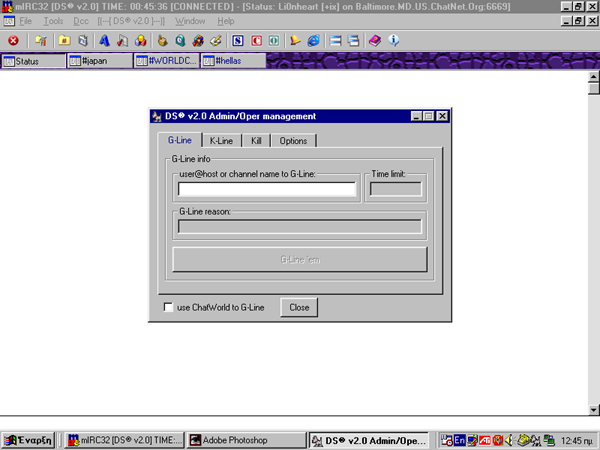Image resolution: width=600 pixels, height=450 pixels.
Task: Click the yellow telephone tray icon
Action: click(x=523, y=440)
